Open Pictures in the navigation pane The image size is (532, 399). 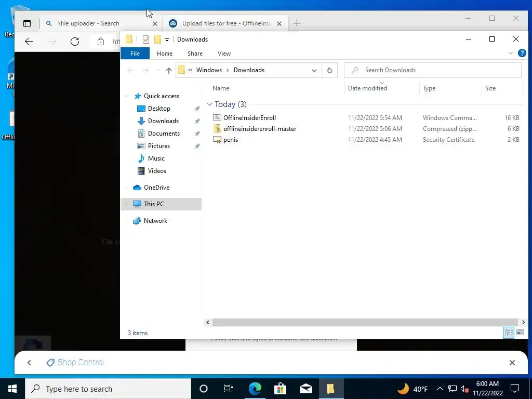(158, 146)
